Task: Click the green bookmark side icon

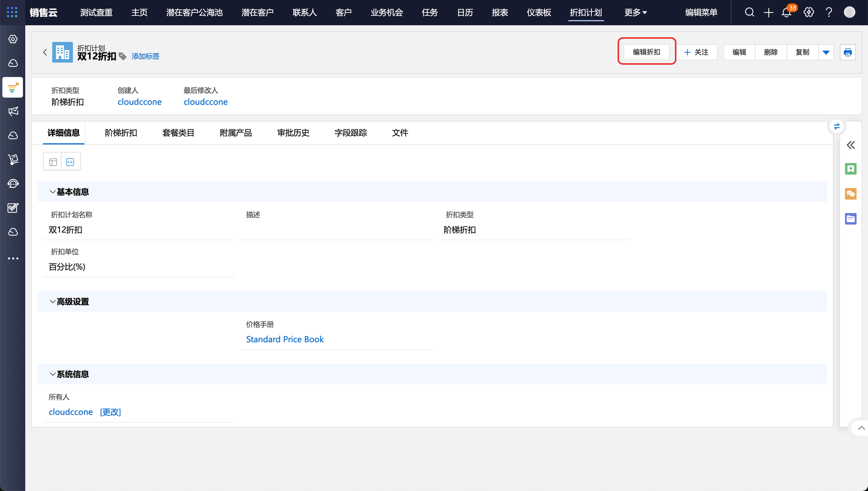Action: (851, 169)
